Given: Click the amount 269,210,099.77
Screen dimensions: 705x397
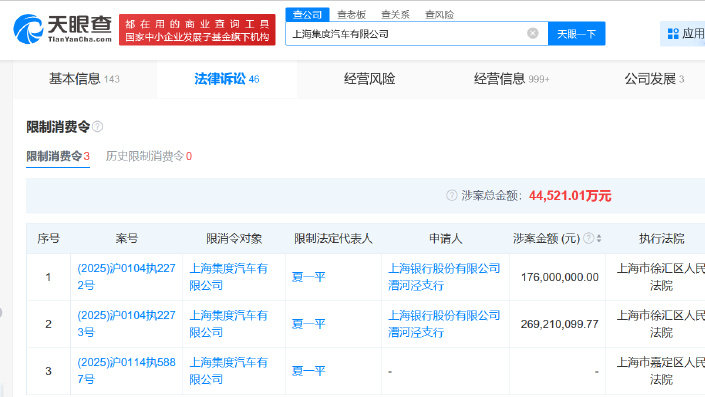Looking at the screenshot, I should [560, 324].
